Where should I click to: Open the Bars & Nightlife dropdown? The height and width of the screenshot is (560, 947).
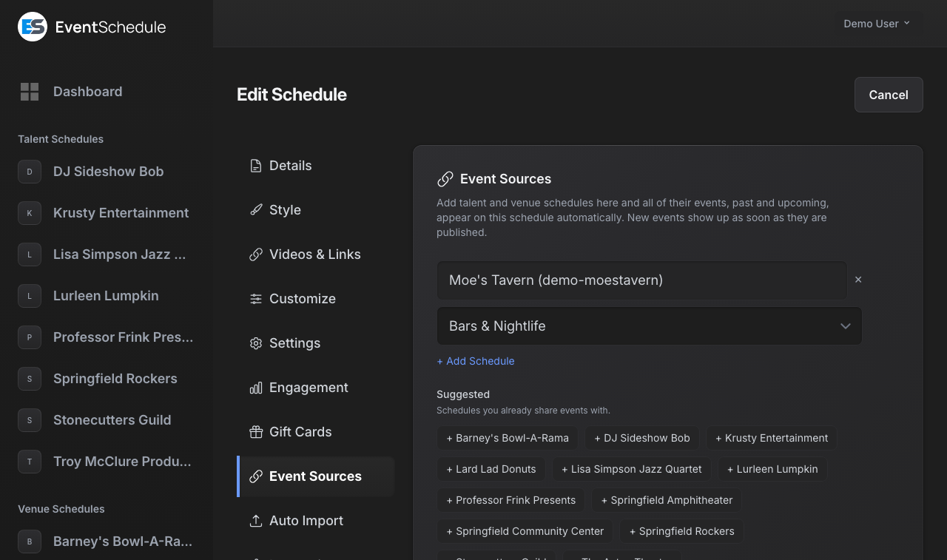pos(650,326)
